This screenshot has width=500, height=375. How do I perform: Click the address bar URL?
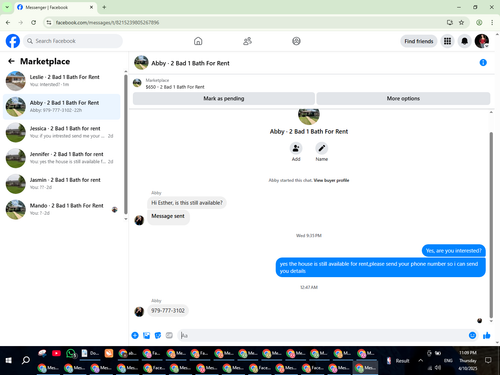tap(107, 22)
